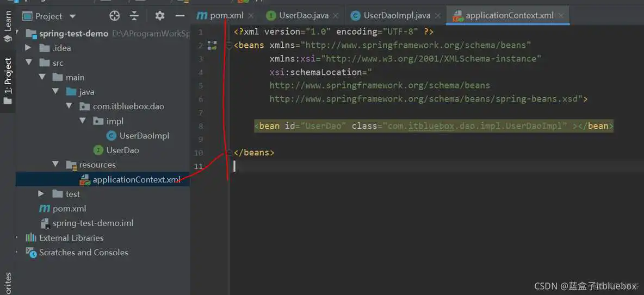Collapse the com.itbluebox.dao package
644x295 pixels.
click(x=69, y=106)
